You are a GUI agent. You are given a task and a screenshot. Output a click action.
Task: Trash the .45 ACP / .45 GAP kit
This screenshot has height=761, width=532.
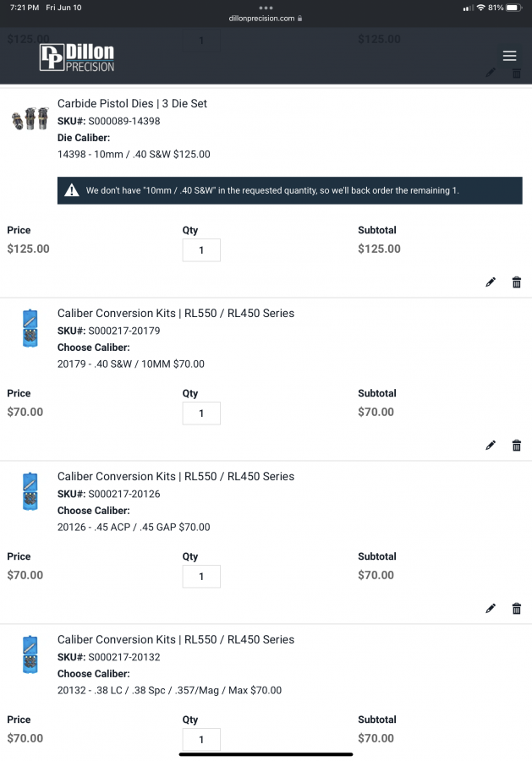[x=517, y=609]
